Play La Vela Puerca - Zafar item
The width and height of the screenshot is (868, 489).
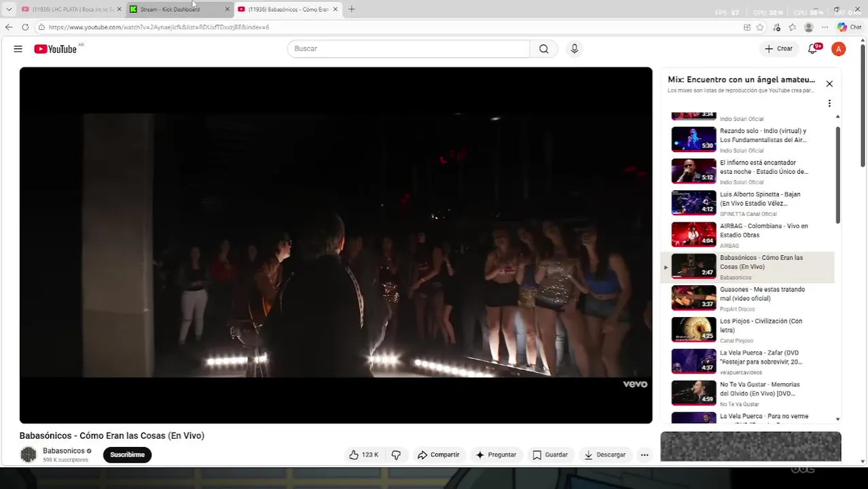[x=747, y=362]
